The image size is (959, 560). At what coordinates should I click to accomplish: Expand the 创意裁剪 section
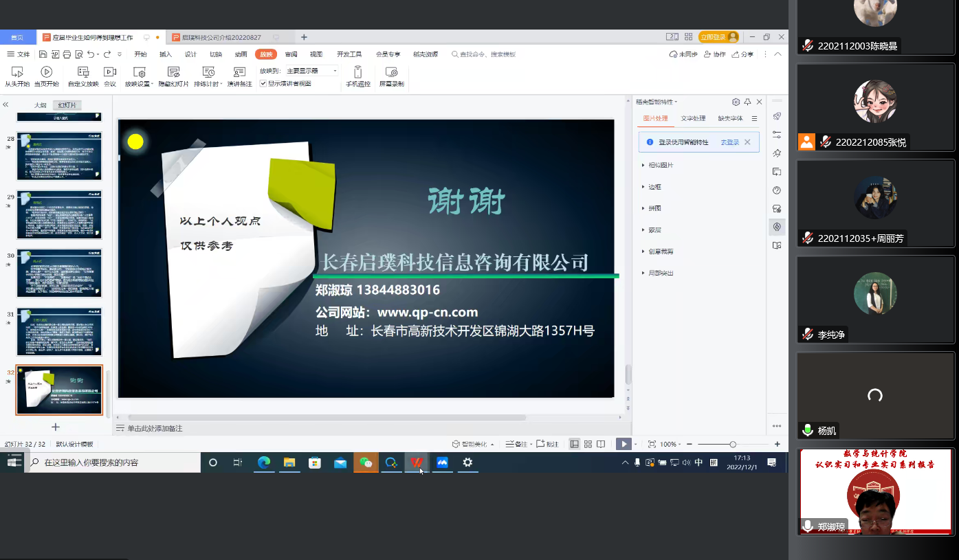coord(661,251)
